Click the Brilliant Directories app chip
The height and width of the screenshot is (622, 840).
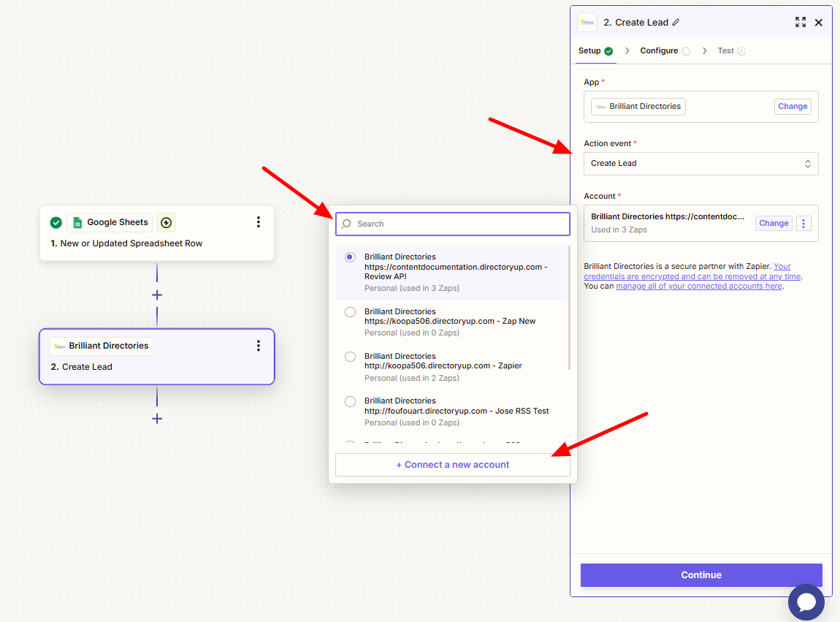[638, 107]
